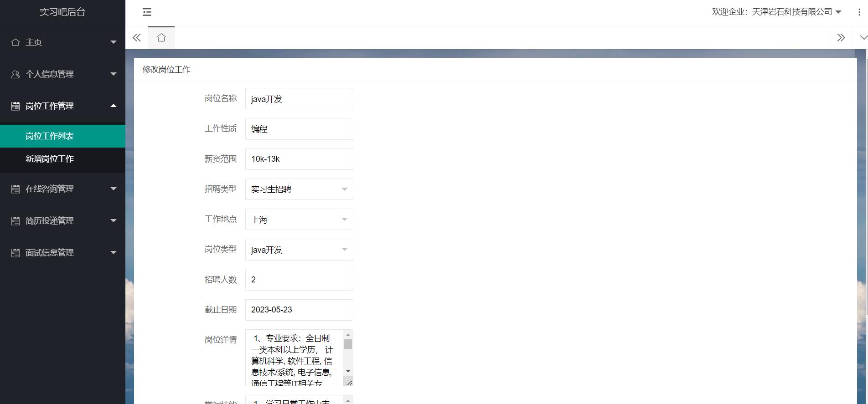Open the 招聘类型 dropdown
868x404 pixels.
(x=299, y=189)
